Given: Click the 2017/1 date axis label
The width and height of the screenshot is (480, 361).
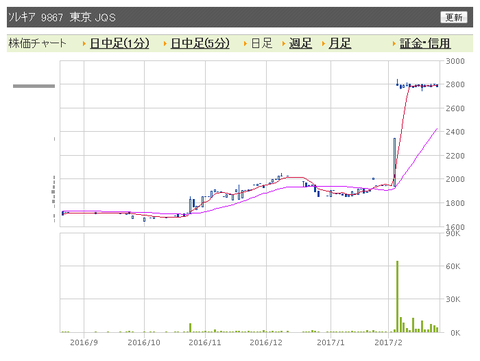Looking at the screenshot, I should click(x=330, y=343).
